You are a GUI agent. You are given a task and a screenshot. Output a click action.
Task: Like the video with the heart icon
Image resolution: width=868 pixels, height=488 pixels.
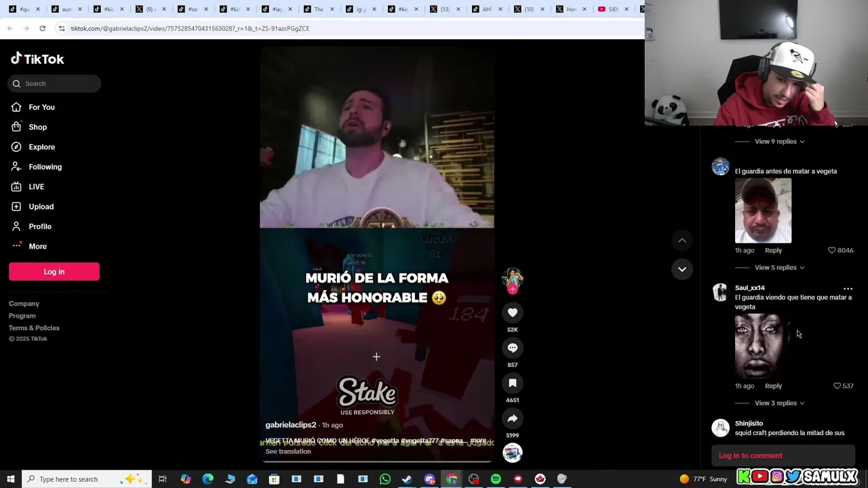[x=513, y=312]
